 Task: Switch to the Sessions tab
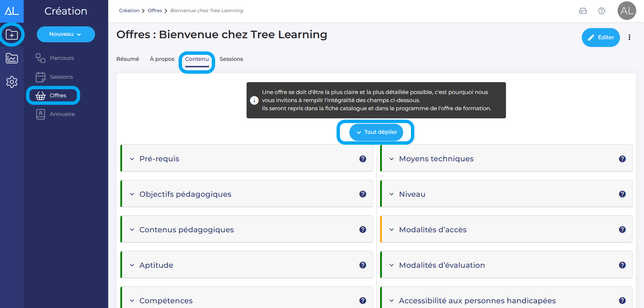pos(231,59)
